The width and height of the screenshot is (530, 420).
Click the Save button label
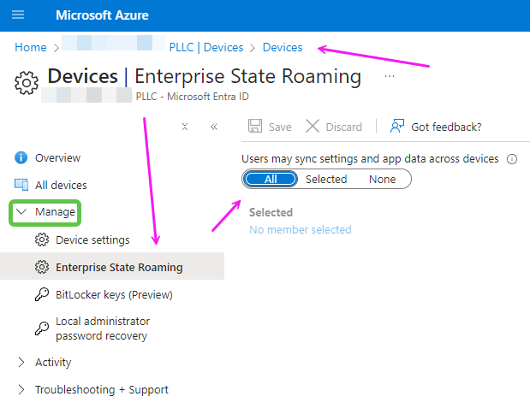[280, 127]
